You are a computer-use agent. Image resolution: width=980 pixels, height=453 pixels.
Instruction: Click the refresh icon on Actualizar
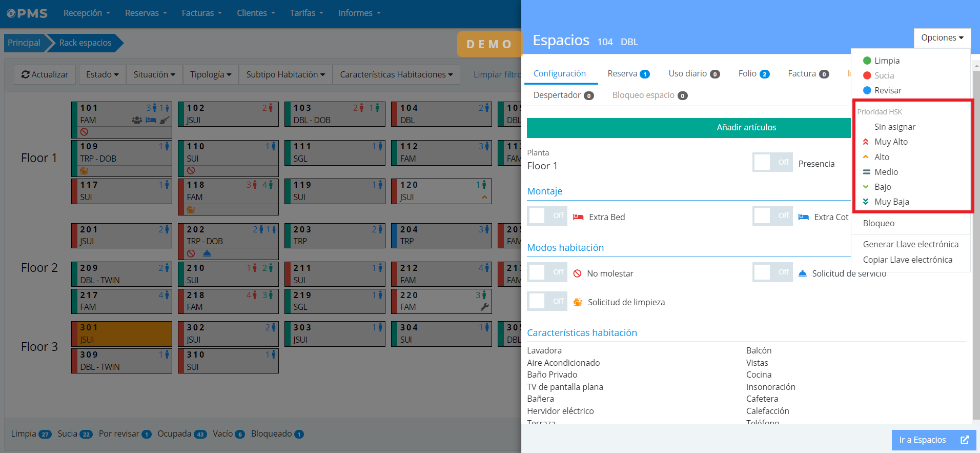point(25,75)
